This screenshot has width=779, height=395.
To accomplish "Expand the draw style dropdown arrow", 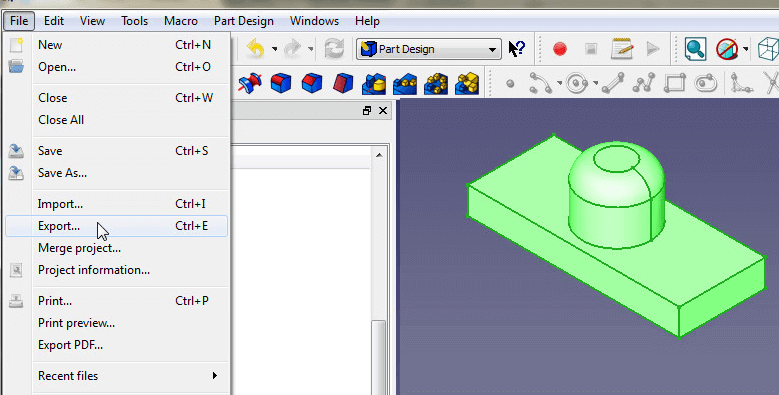I will tap(746, 49).
